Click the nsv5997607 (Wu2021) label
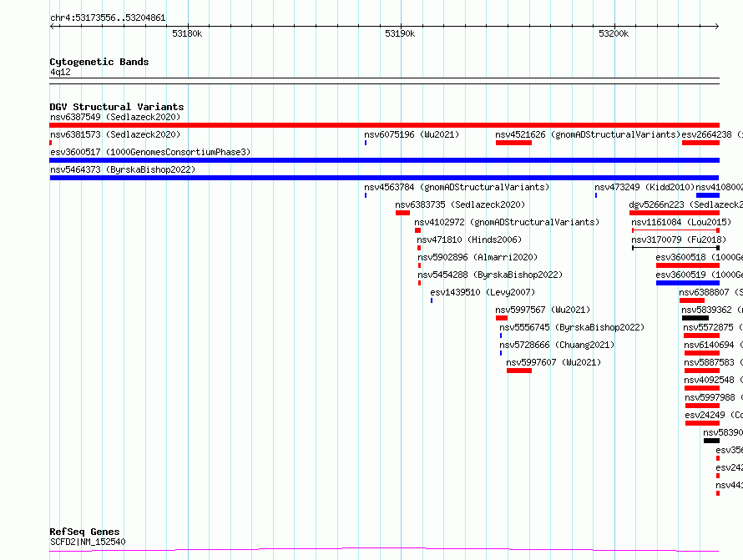The image size is (743, 560). [x=553, y=362]
